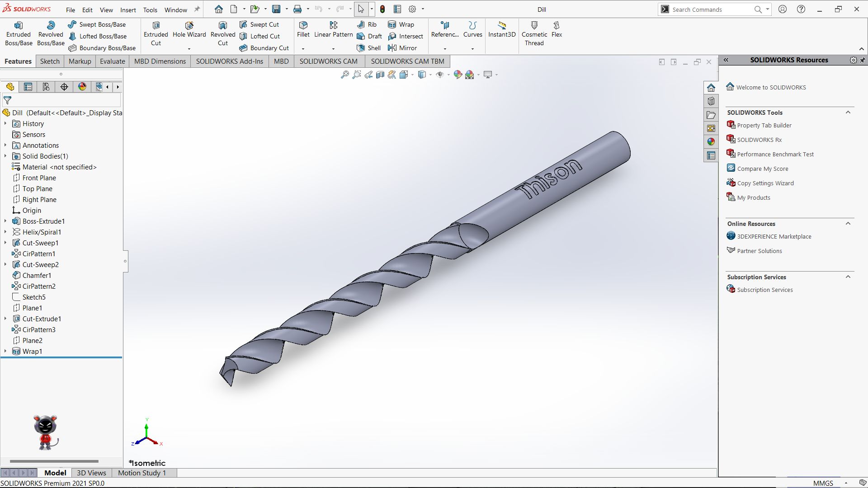Open the Appearances tab in task pane
Image resolution: width=868 pixels, height=488 pixels.
pos(711,142)
